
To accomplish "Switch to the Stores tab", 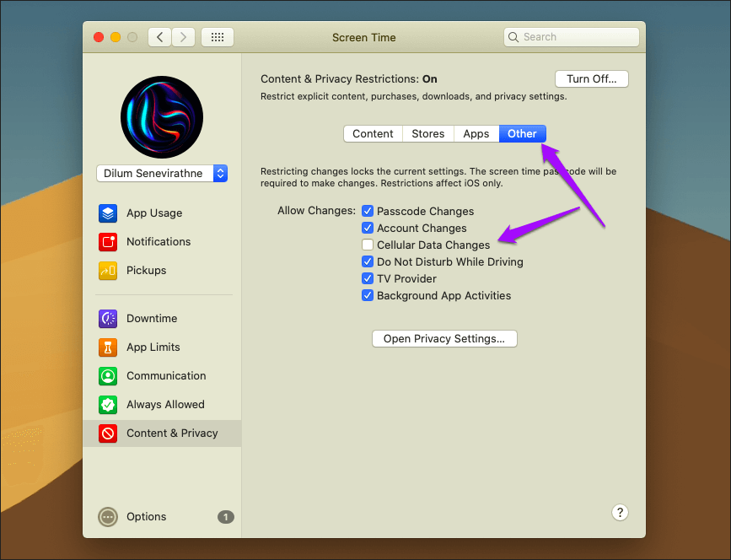I will pyautogui.click(x=428, y=134).
